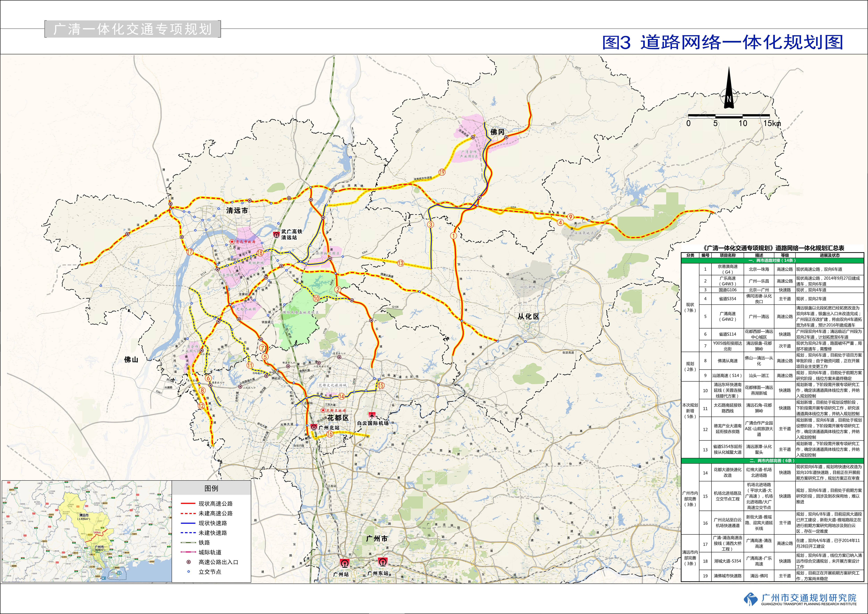This screenshot has width=868, height=614.
Task: Click the circled route marker number 13
Action: tap(400, 263)
